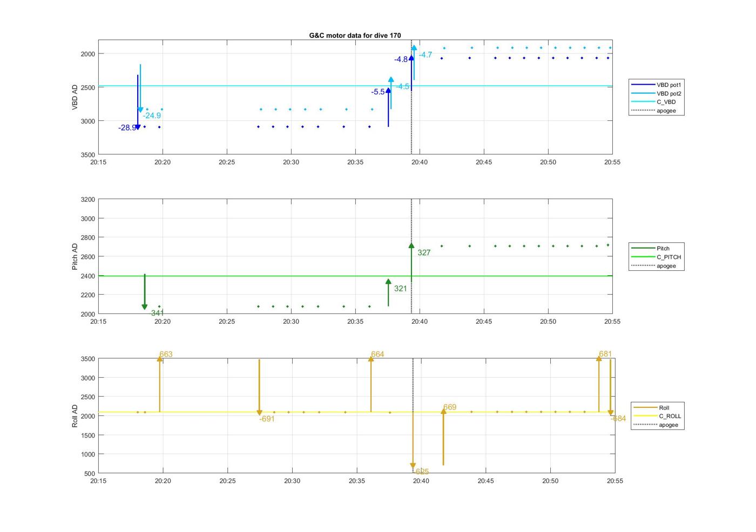756x532 pixels.
Task: Click the '-5.5' VBD annotation
Action: click(x=378, y=92)
